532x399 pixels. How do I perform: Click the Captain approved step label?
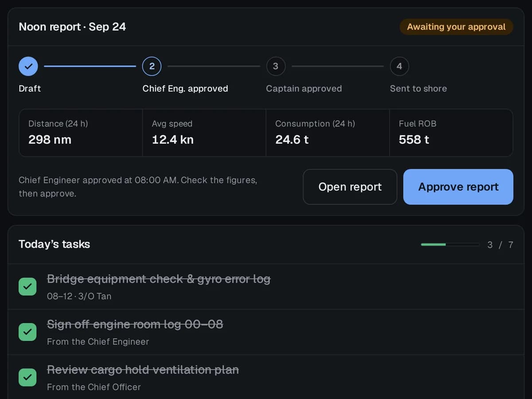point(304,89)
